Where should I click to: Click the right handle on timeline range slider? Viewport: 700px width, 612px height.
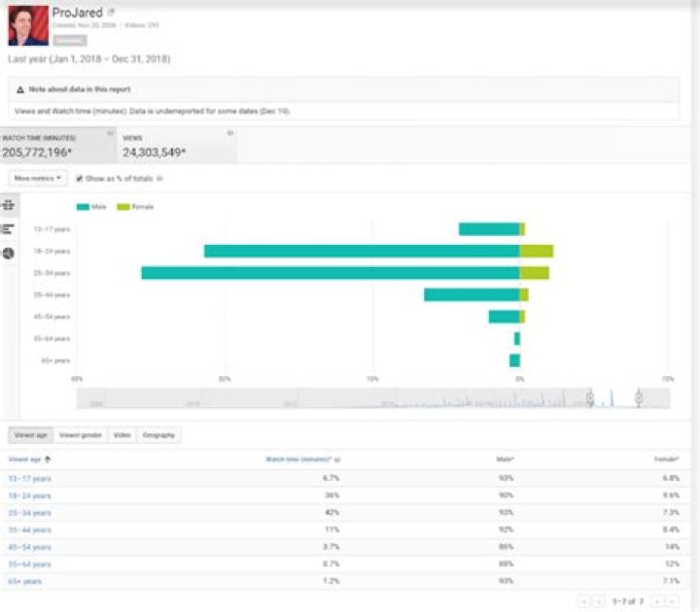click(639, 397)
